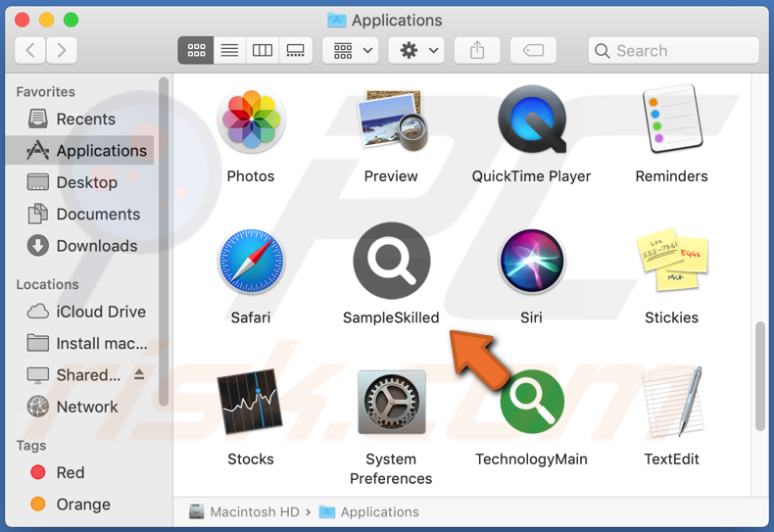
Task: Open the group-by arrangement dropdown
Action: pos(351,50)
